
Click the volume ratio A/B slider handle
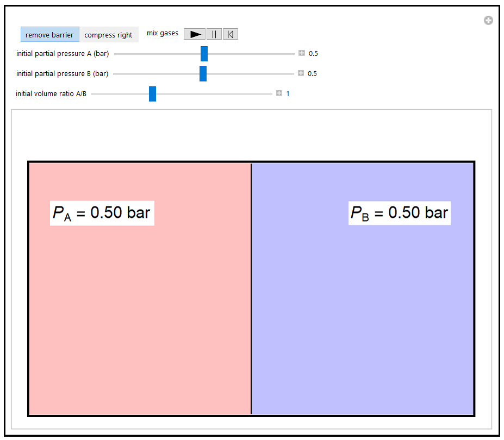(x=152, y=93)
